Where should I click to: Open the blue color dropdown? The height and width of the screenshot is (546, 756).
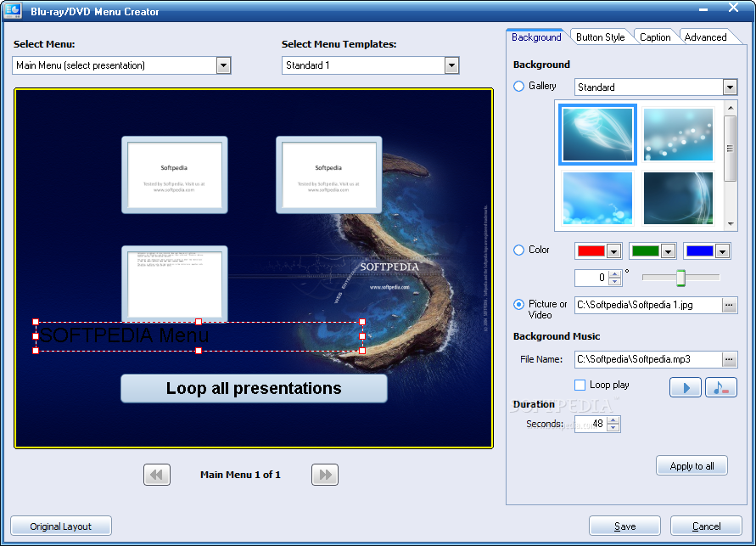[x=722, y=251]
